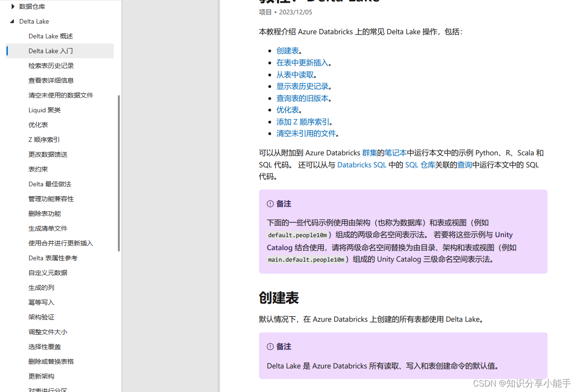The image size is (578, 392).
Task: Open 删除或替换表格 sidebar item
Action: coord(51,361)
